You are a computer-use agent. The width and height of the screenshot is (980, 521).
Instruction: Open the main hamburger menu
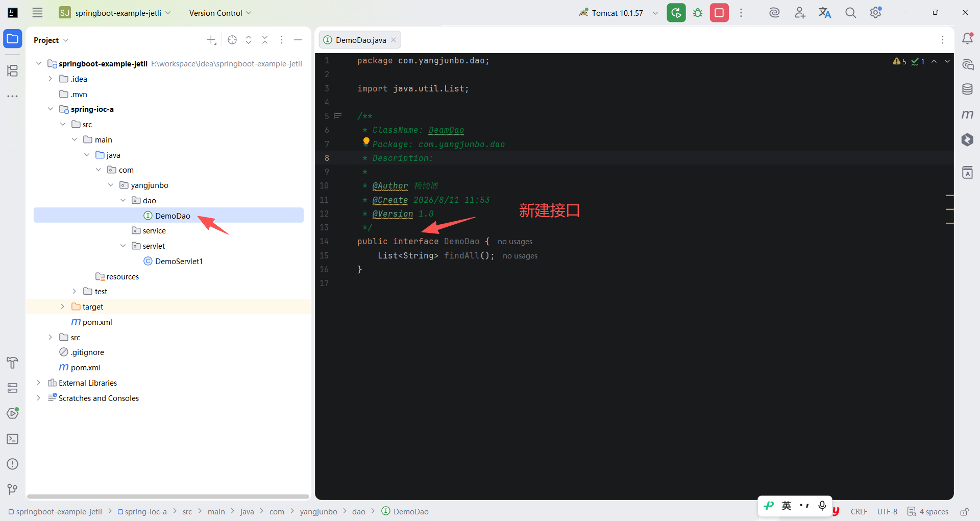tap(37, 13)
